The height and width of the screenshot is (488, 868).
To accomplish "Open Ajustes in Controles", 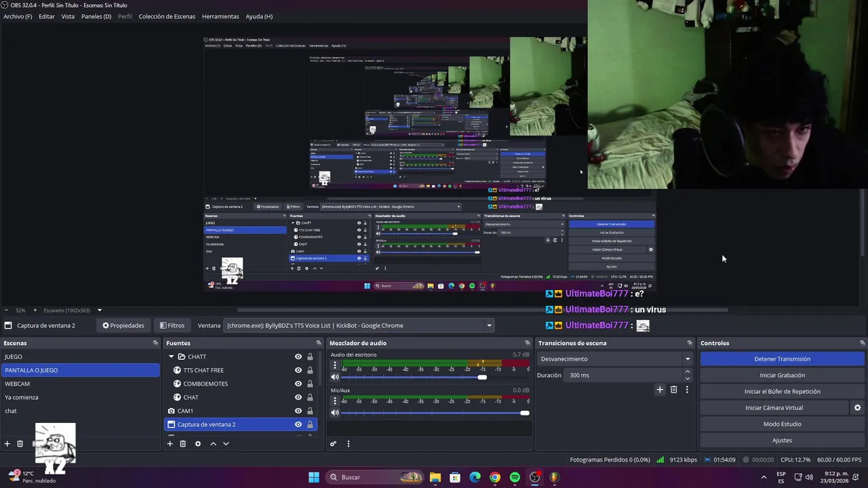I will [x=782, y=441].
